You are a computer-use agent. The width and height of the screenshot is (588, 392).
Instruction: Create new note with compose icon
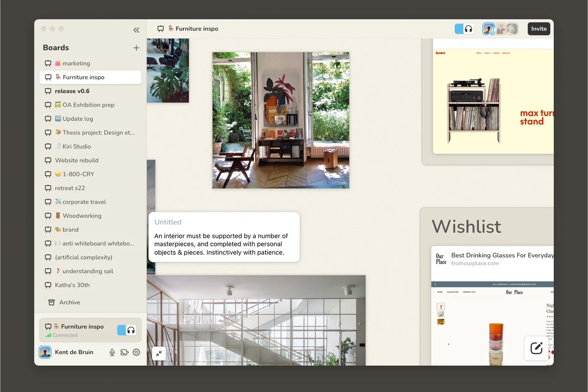tap(537, 348)
